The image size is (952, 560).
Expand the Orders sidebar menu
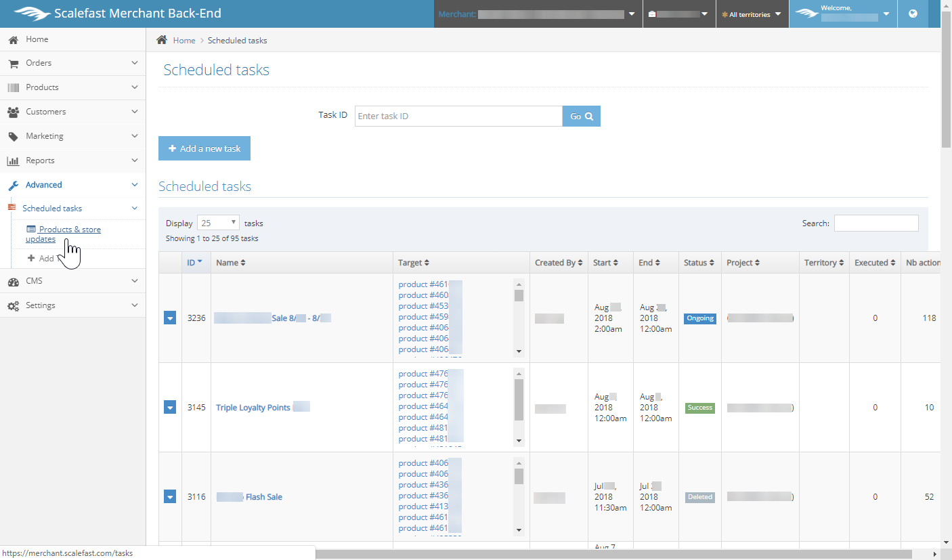(x=72, y=63)
